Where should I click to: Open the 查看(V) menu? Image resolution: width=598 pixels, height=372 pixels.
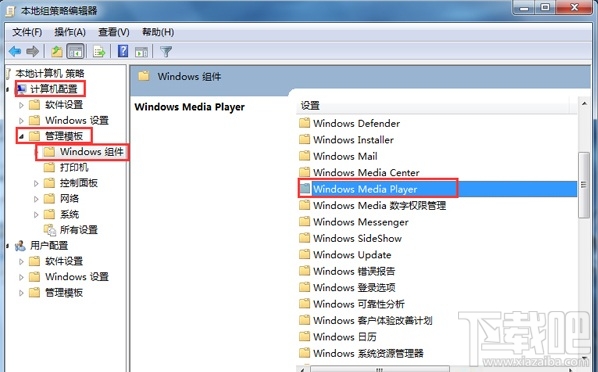(x=114, y=32)
